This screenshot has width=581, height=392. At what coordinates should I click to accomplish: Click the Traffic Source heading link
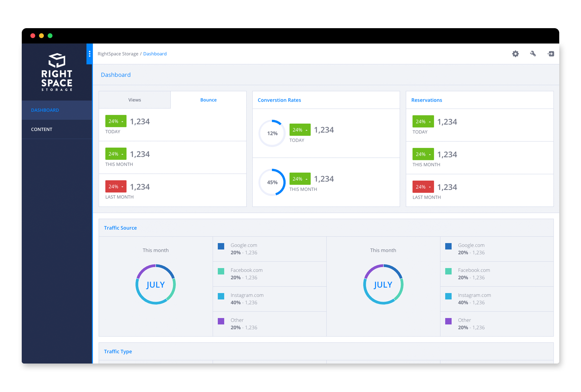point(120,228)
